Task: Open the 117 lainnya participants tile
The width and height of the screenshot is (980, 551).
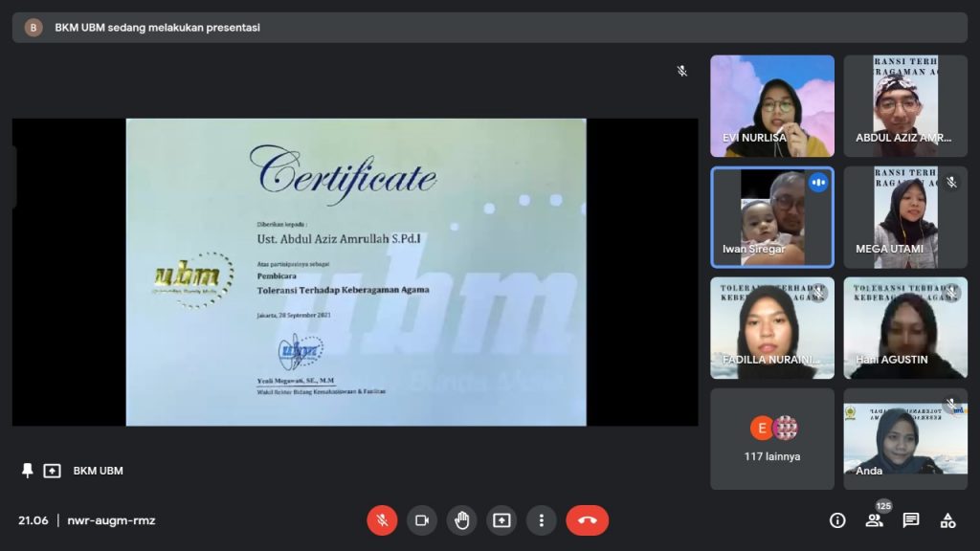Action: click(x=772, y=438)
